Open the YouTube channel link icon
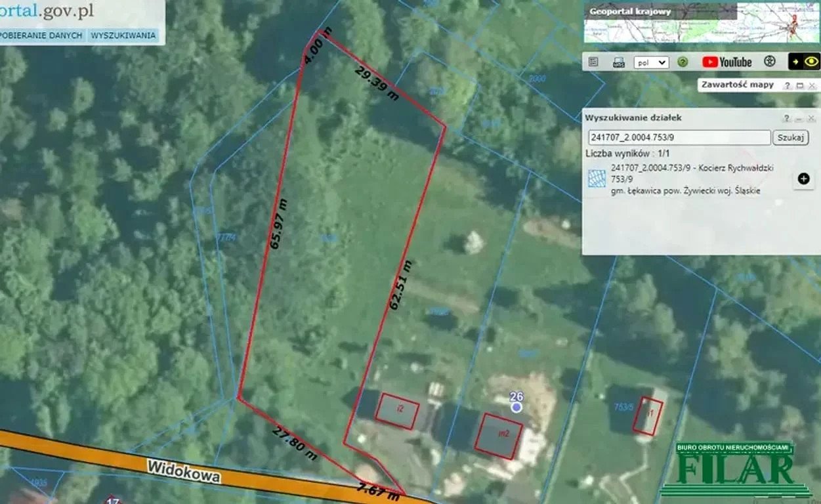Viewport: 821px width, 504px height. click(726, 62)
